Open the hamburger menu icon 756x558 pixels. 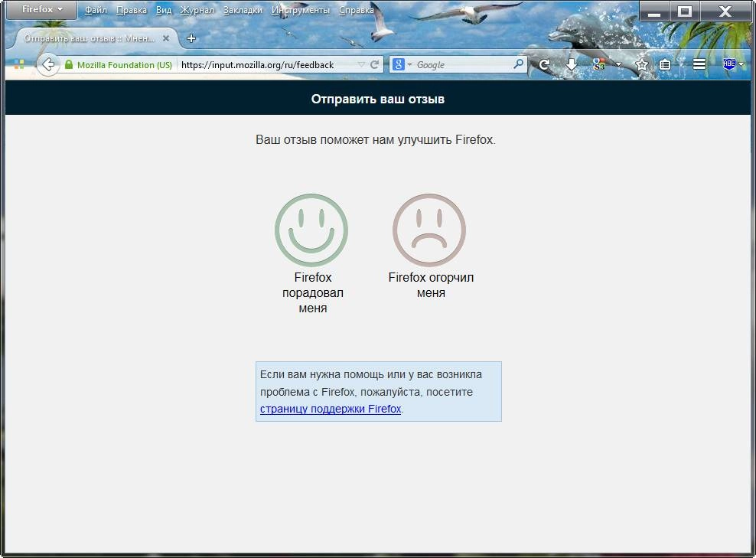(x=699, y=64)
